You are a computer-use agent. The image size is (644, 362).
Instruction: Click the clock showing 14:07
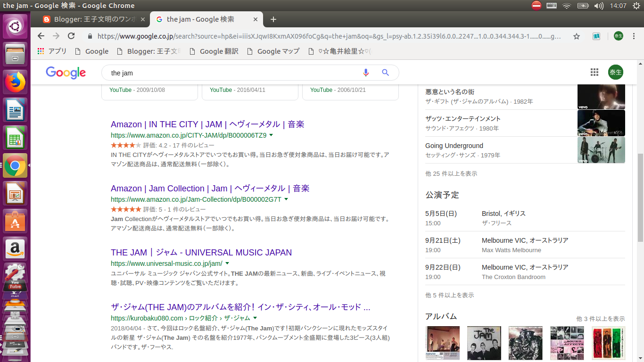pos(618,6)
